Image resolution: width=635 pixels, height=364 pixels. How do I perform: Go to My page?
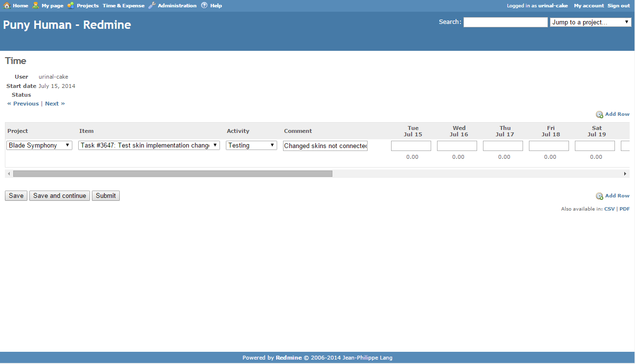click(52, 6)
